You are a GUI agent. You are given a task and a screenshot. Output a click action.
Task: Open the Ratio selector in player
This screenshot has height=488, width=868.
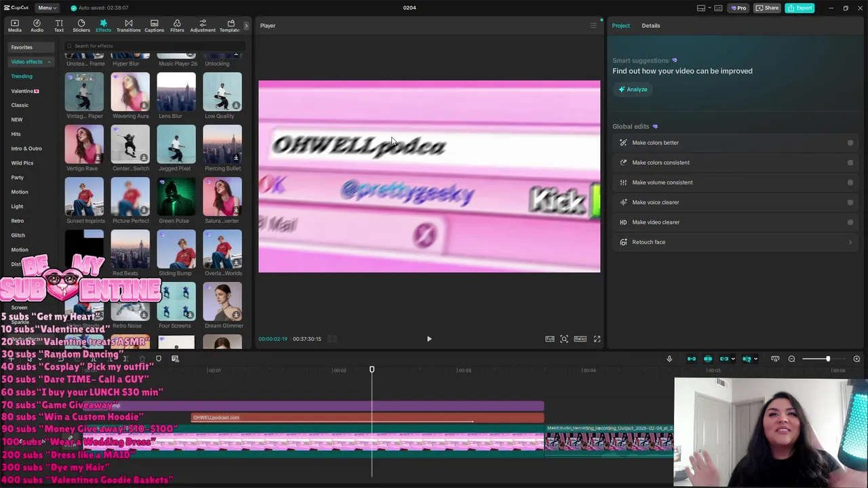[580, 339]
